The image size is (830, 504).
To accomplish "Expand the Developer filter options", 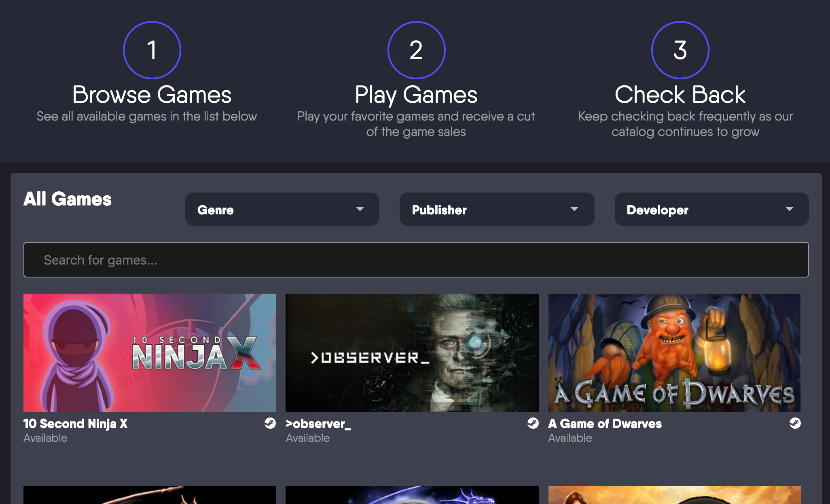I will tap(712, 209).
